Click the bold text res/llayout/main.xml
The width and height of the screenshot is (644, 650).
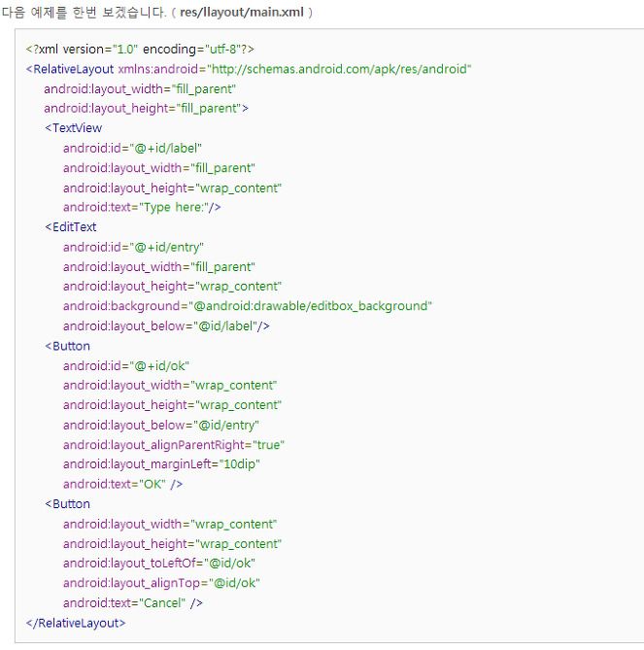point(242,12)
